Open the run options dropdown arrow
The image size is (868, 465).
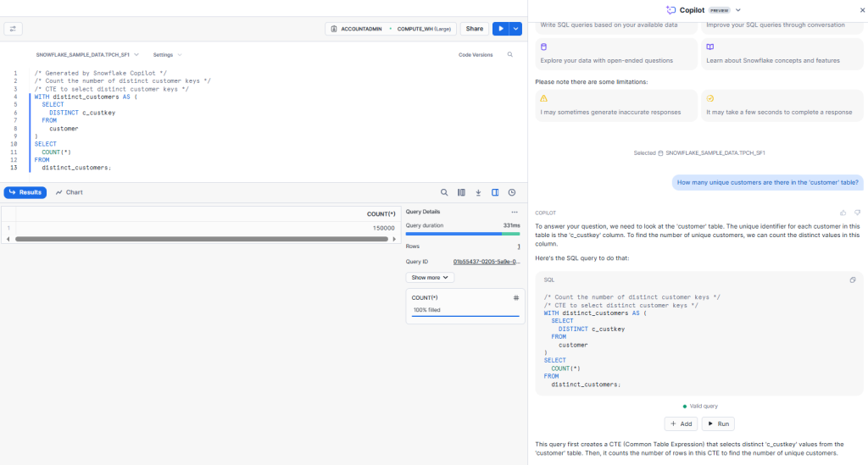click(516, 29)
